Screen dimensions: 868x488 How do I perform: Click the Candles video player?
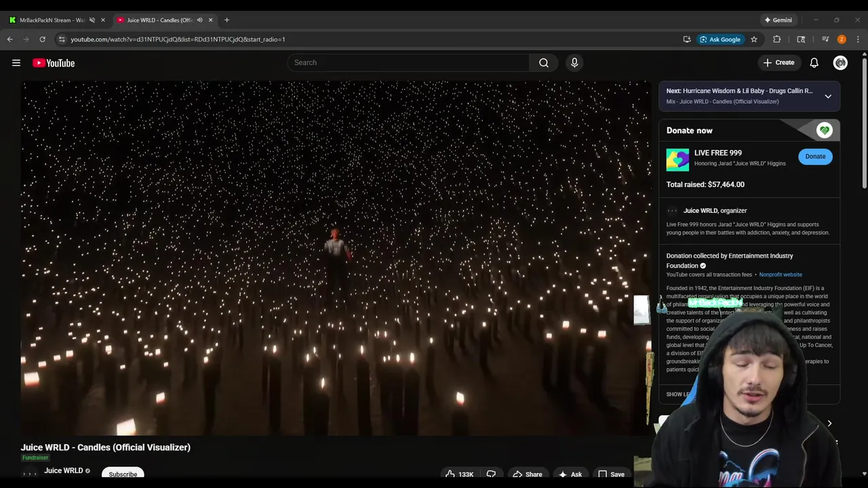[x=336, y=258]
